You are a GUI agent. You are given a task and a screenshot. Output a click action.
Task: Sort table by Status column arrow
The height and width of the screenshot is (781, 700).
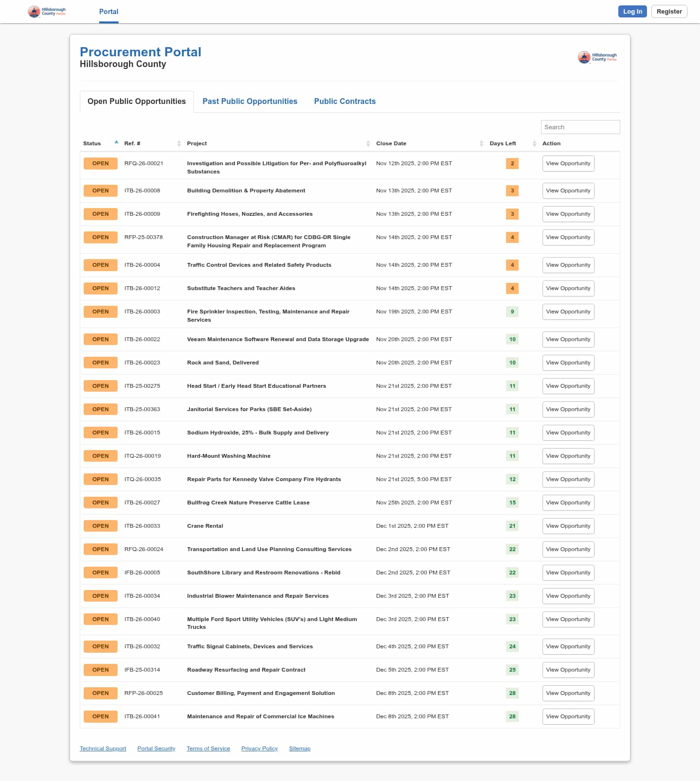[x=116, y=142]
